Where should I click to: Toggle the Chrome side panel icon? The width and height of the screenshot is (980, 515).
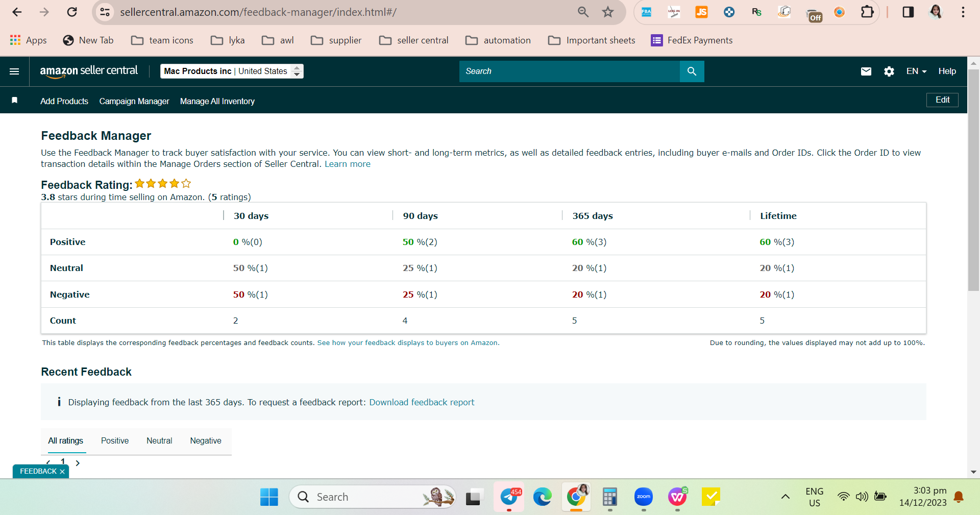tap(908, 12)
